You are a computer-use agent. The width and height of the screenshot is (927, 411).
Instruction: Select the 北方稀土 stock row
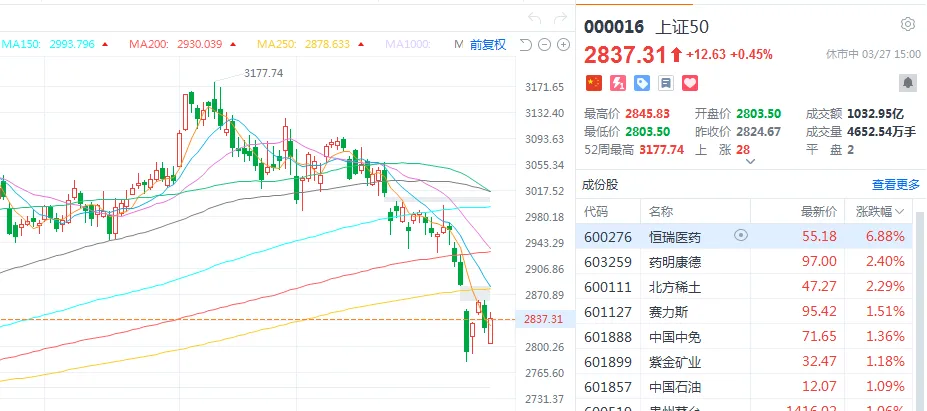(x=745, y=286)
